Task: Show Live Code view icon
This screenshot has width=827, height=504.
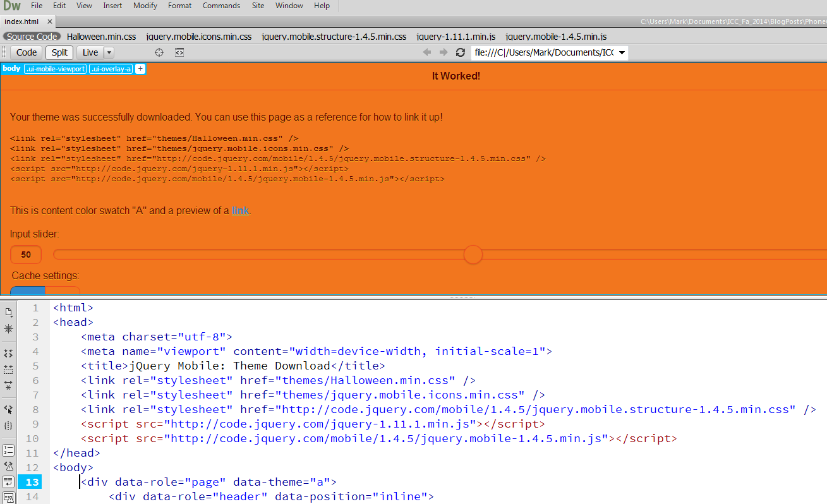Action: (x=179, y=52)
